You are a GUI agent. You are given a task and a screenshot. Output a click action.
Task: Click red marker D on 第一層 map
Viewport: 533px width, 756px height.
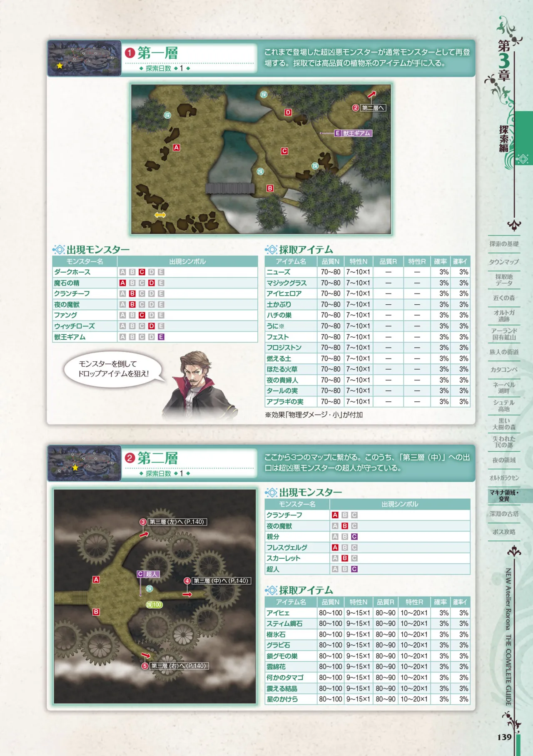coord(288,112)
